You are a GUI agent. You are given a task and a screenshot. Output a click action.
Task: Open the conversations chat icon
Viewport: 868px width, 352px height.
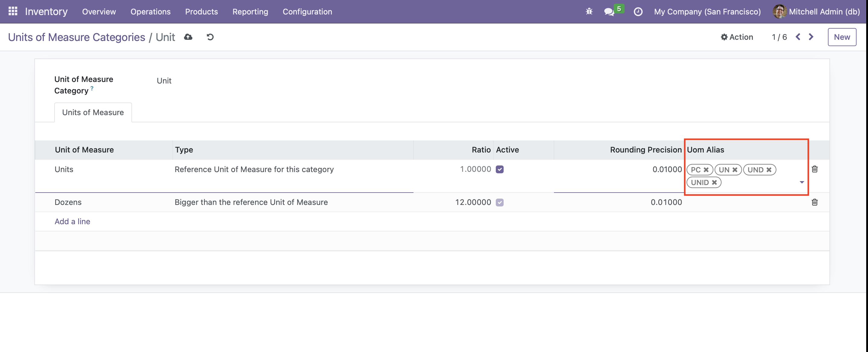tap(609, 12)
